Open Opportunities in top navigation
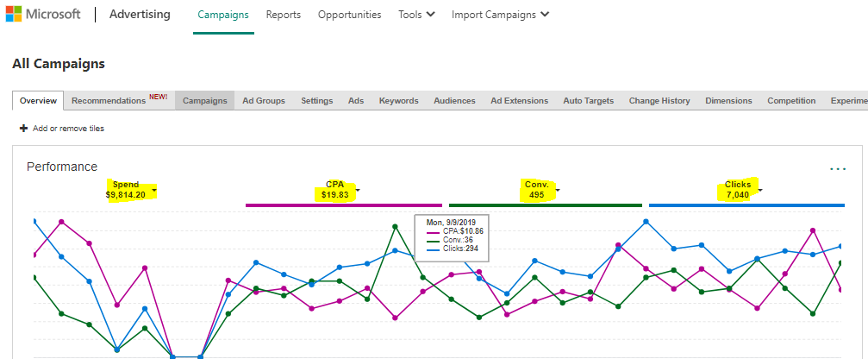The image size is (868, 359). tap(349, 15)
